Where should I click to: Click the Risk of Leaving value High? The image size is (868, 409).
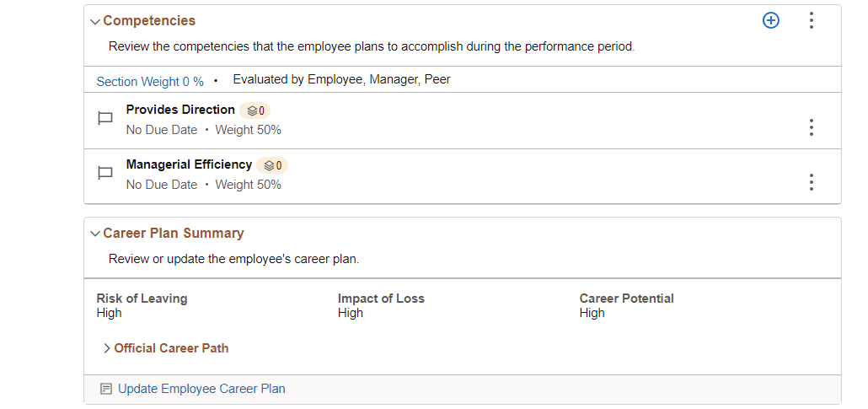110,313
